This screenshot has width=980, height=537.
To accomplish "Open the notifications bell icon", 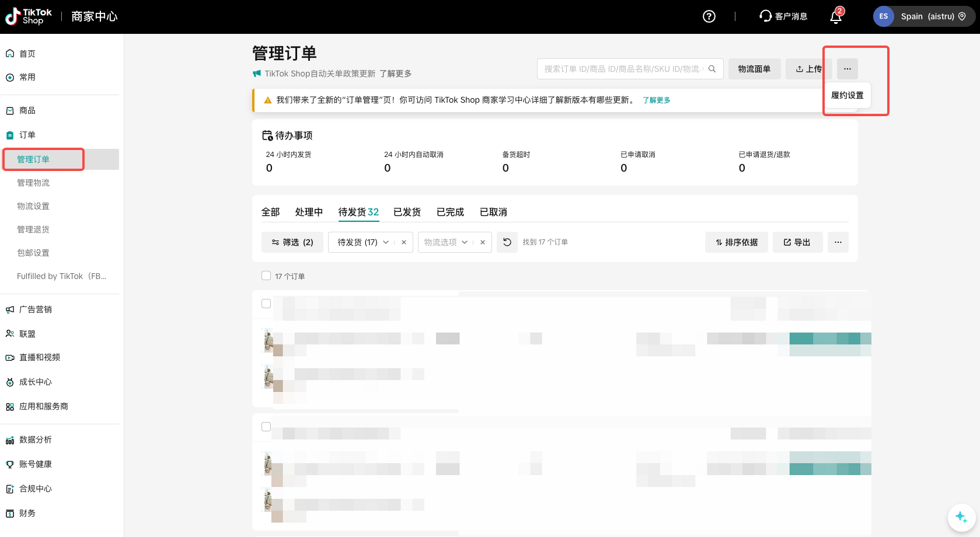I will pos(835,17).
